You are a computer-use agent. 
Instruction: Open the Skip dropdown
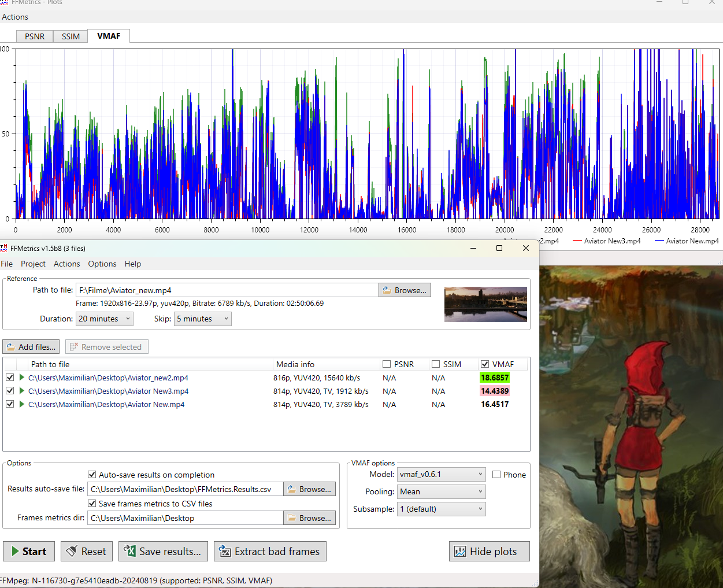(x=203, y=319)
